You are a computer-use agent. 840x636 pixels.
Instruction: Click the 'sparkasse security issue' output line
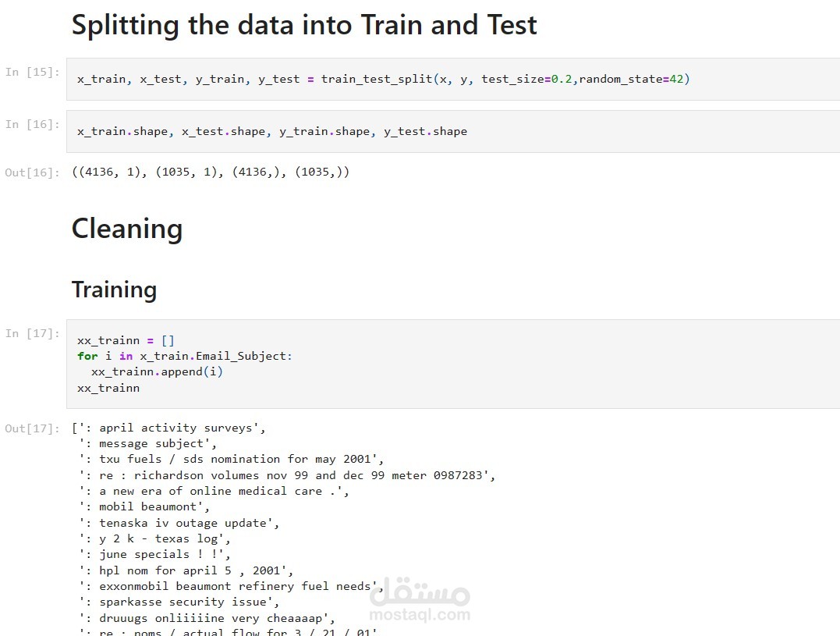[179, 602]
